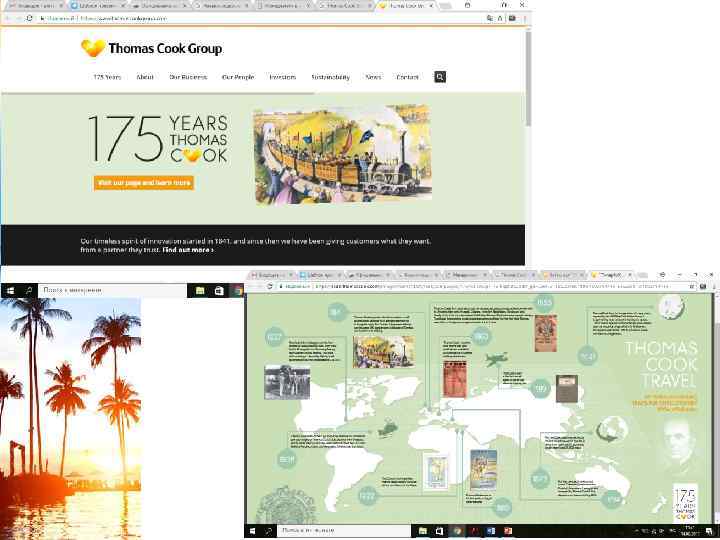Click the dark brown book cover thumbnail
The width and height of the screenshot is (720, 540).
(x=567, y=389)
